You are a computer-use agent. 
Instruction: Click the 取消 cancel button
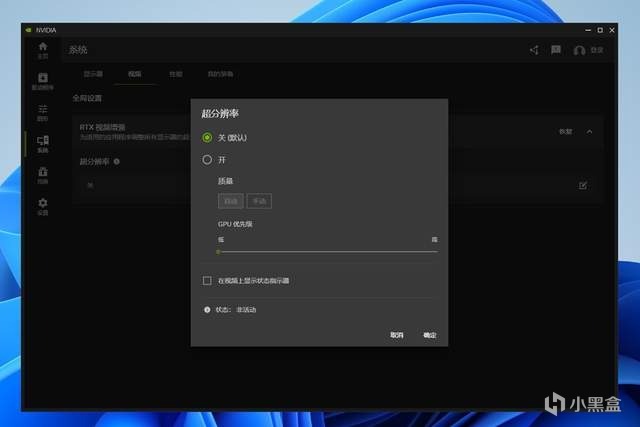pos(397,335)
